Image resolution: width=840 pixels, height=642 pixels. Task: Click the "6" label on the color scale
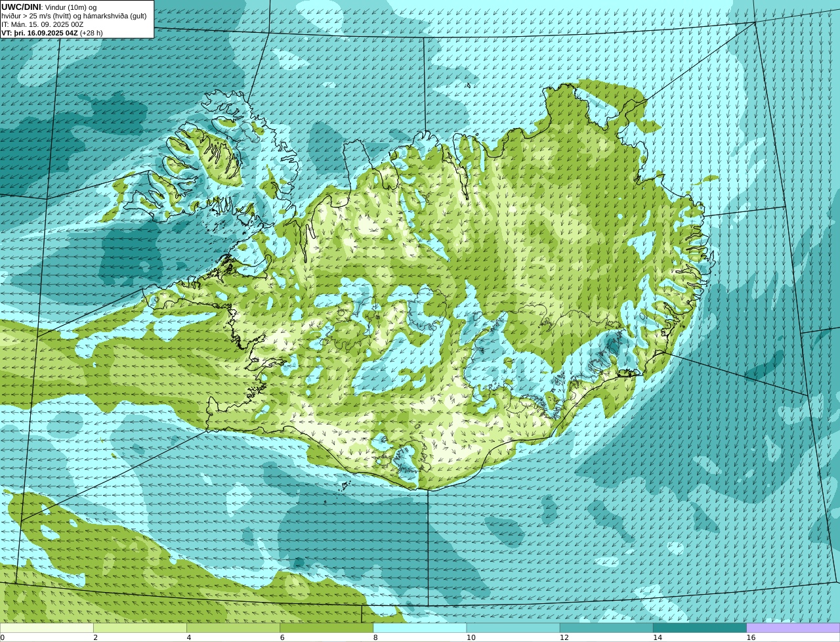click(282, 637)
